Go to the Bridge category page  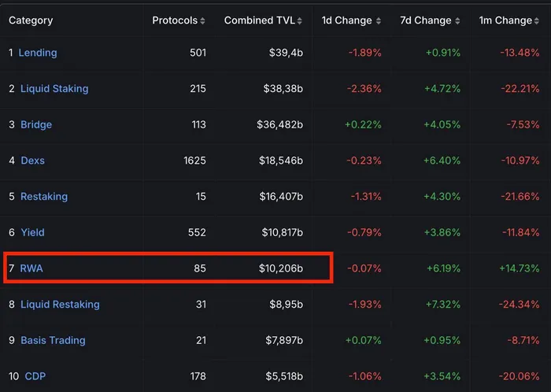coord(36,124)
